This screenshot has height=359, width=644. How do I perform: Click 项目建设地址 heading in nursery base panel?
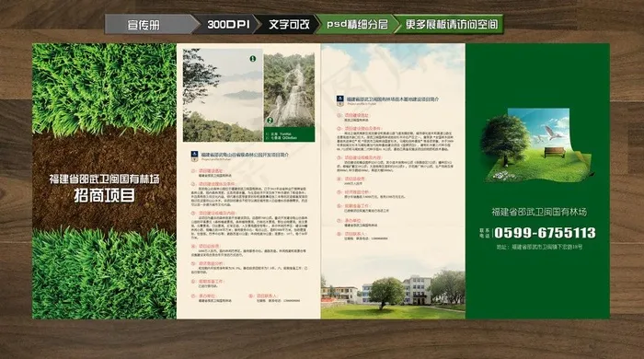click(357, 115)
